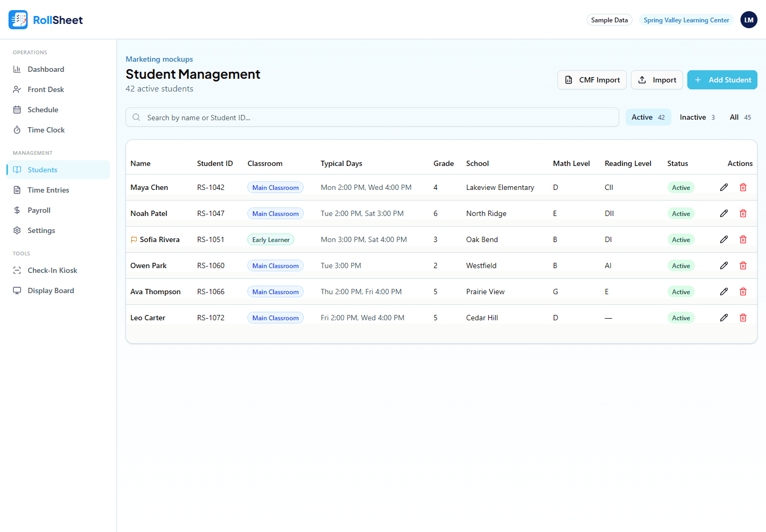Click the flag icon beside Sofia Rivera
The height and width of the screenshot is (532, 766).
[134, 240]
